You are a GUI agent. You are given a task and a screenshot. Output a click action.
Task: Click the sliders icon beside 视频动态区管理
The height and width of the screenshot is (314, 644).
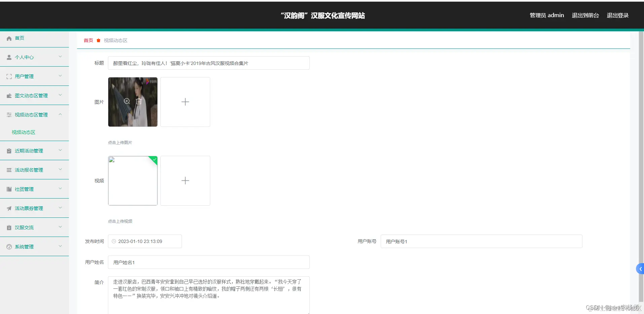point(9,115)
